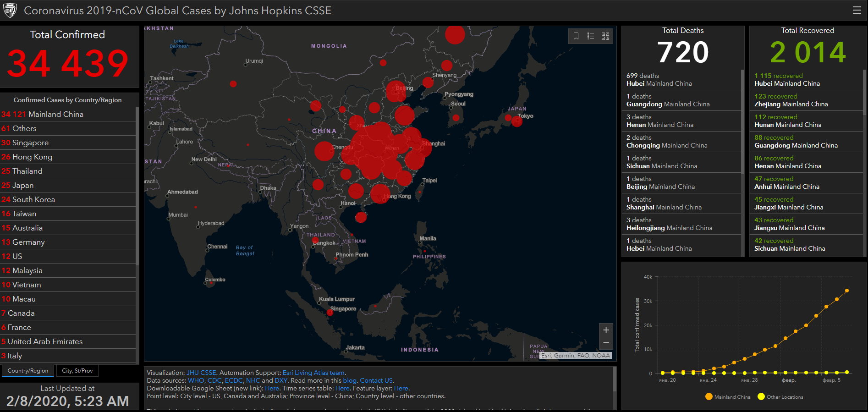The image size is (868, 412).
Task: Open the Time series table 'Here' link
Action: pos(342,388)
